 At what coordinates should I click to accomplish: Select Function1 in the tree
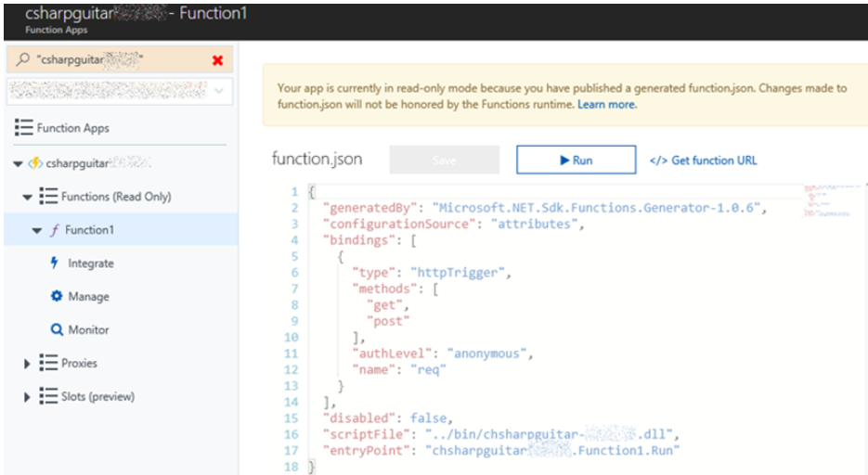[x=89, y=230]
